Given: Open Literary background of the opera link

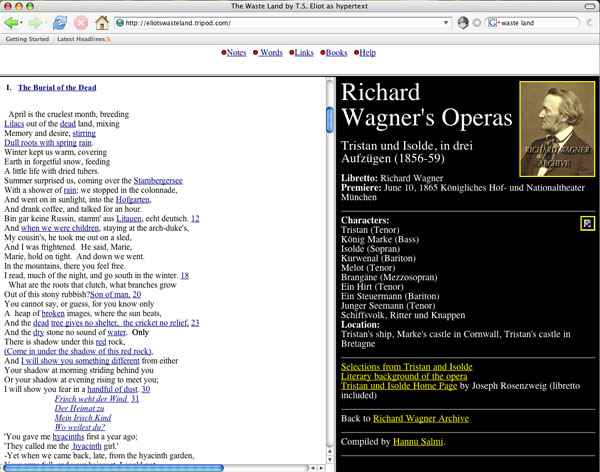Looking at the screenshot, I should (404, 376).
